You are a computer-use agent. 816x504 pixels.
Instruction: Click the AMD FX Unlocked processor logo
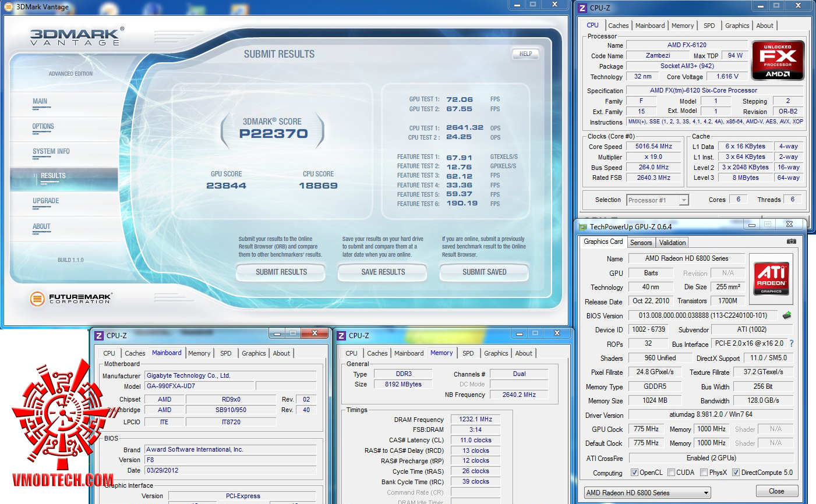[x=778, y=60]
